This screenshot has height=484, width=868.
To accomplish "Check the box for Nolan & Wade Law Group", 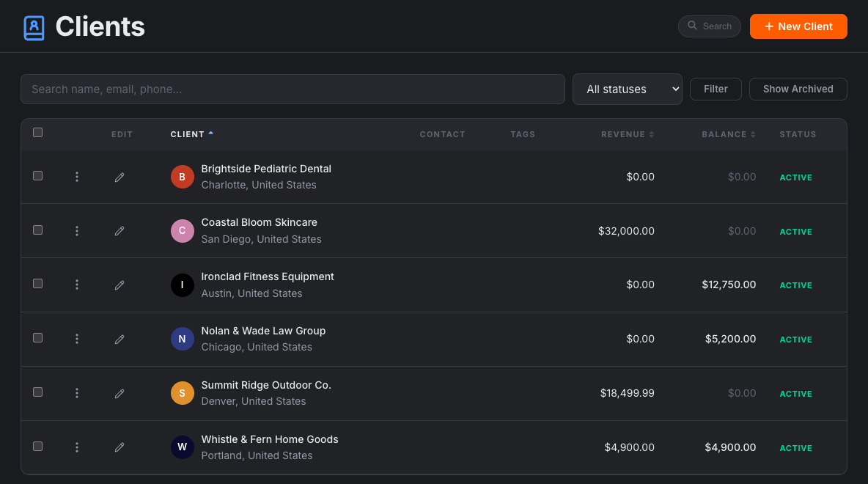I will [x=37, y=338].
